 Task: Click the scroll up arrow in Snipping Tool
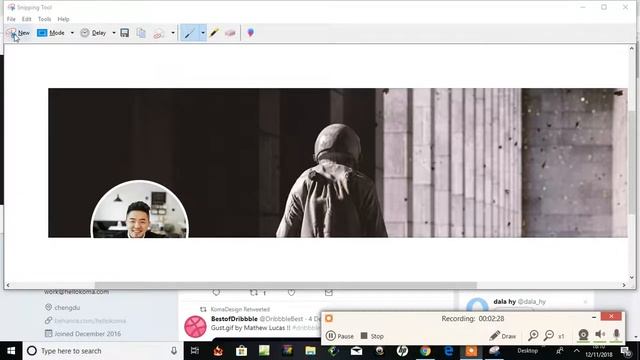pyautogui.click(x=632, y=48)
